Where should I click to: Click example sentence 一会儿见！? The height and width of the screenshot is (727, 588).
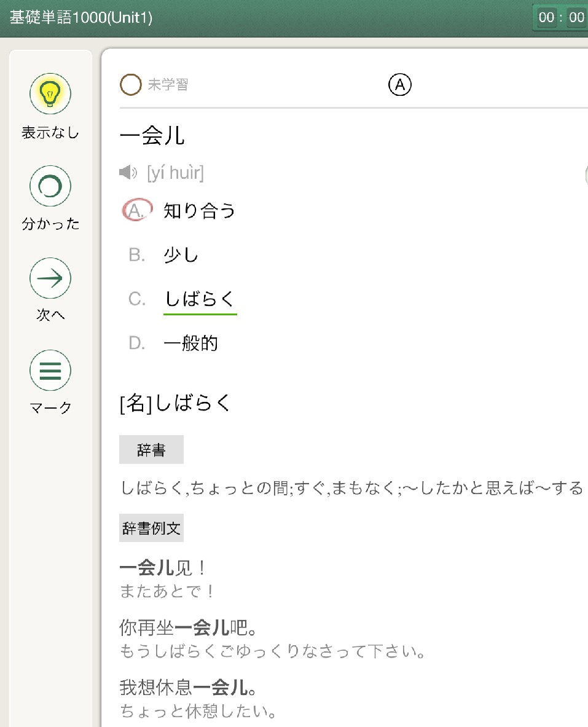pyautogui.click(x=162, y=567)
